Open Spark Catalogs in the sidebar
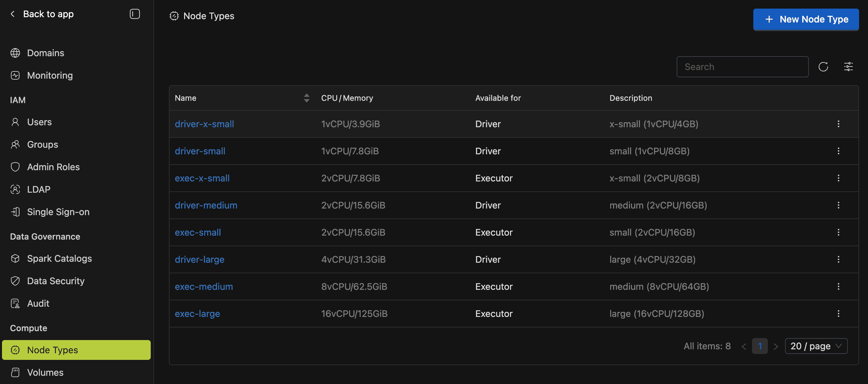 pyautogui.click(x=59, y=258)
